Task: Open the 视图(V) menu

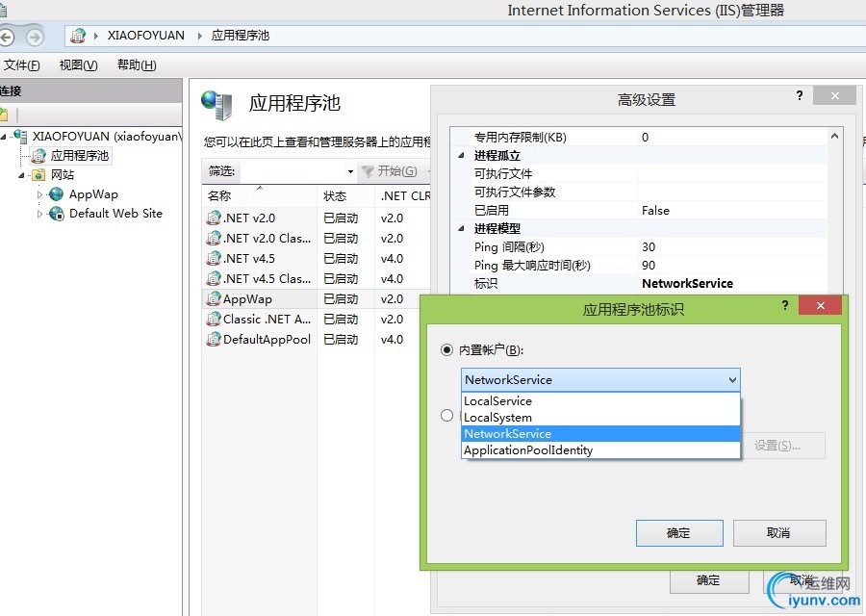Action: point(79,65)
